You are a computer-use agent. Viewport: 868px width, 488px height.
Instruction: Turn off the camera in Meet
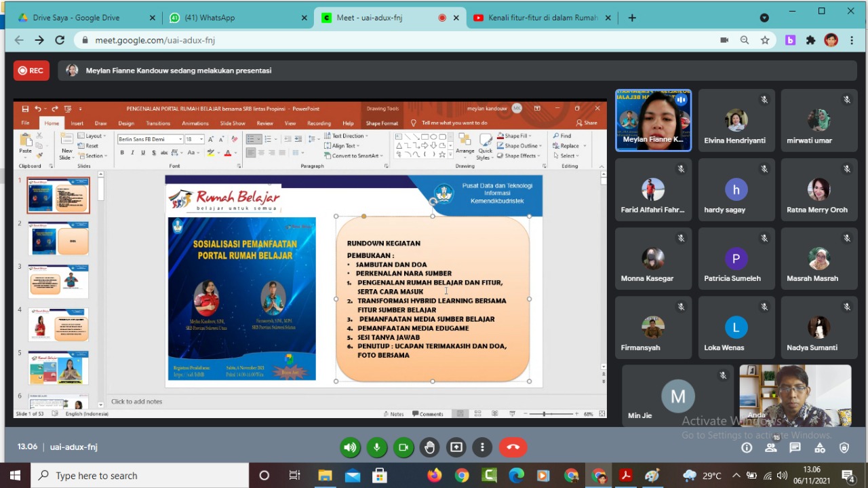[403, 447]
